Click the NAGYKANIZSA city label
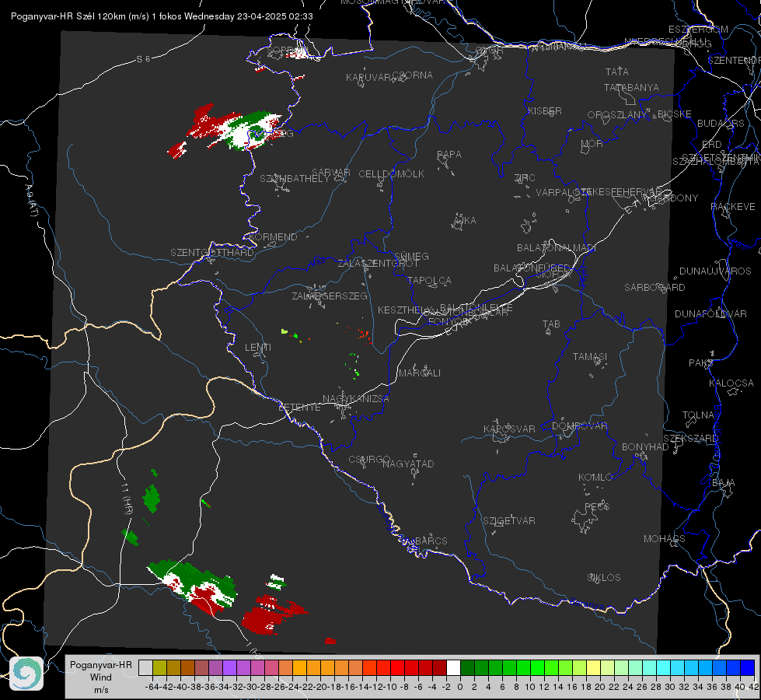 (356, 399)
